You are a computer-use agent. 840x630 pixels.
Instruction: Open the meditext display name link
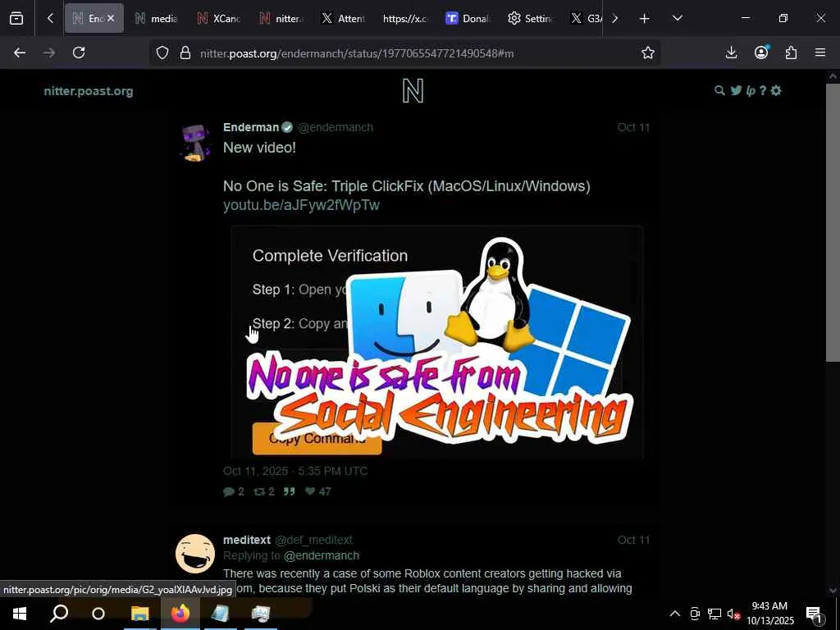[246, 540]
